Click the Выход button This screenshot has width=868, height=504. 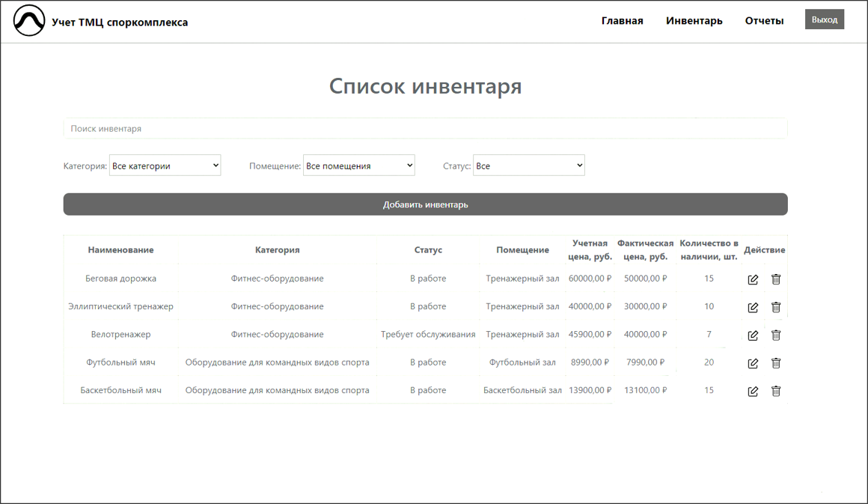(x=824, y=19)
